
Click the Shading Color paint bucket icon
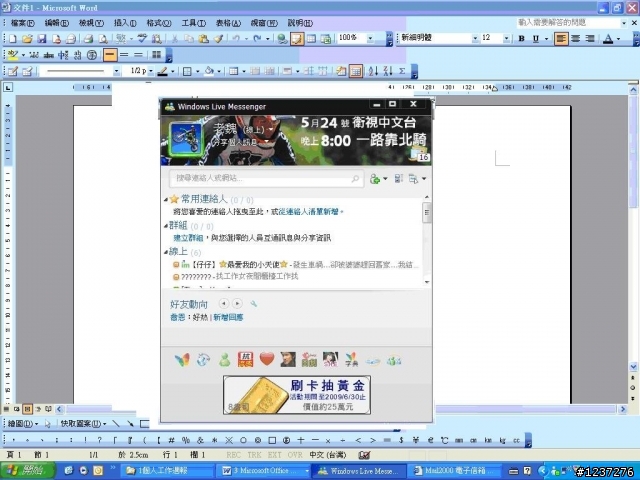click(x=209, y=71)
